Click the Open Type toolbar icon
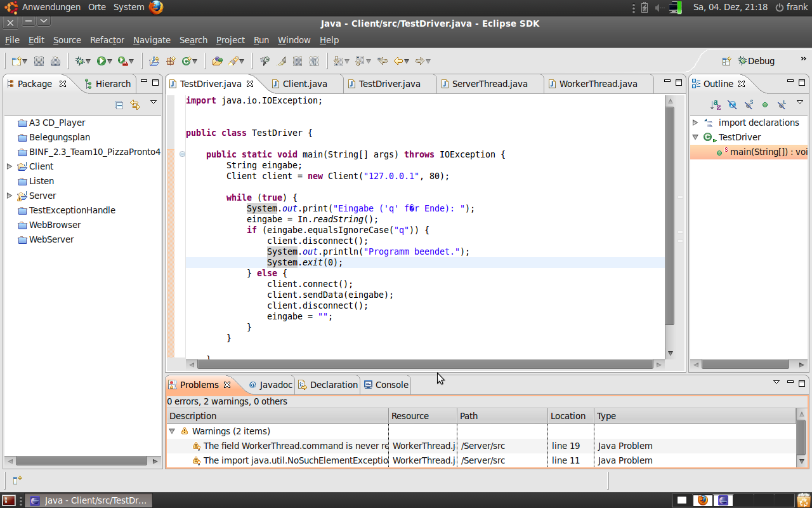The image size is (812, 508). click(217, 61)
